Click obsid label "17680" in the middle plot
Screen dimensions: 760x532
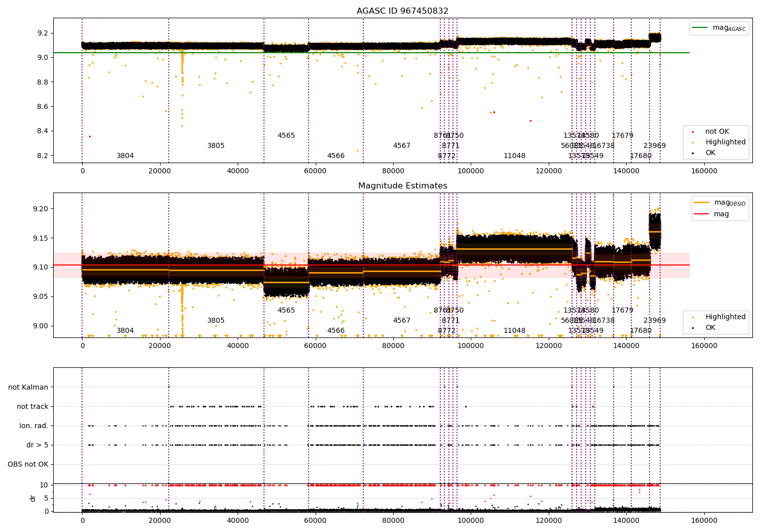[641, 331]
